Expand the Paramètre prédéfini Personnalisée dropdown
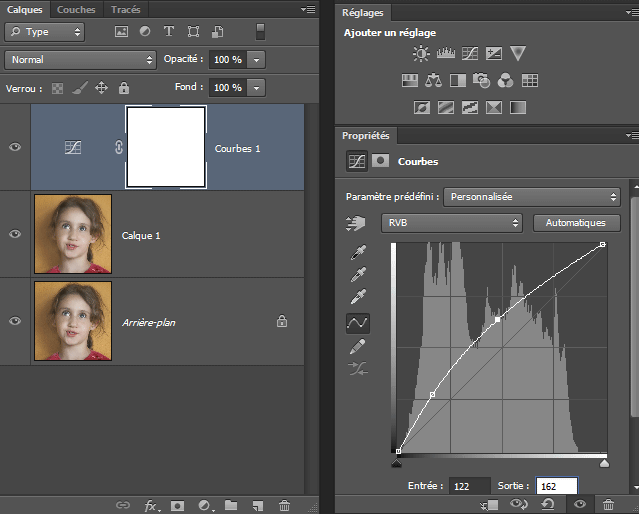The image size is (639, 514). point(531,197)
